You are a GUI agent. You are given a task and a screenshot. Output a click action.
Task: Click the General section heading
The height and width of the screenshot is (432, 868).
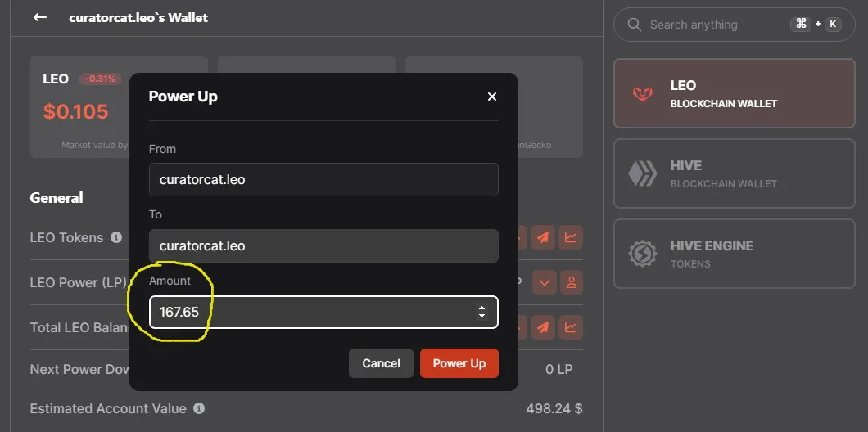pyautogui.click(x=57, y=197)
